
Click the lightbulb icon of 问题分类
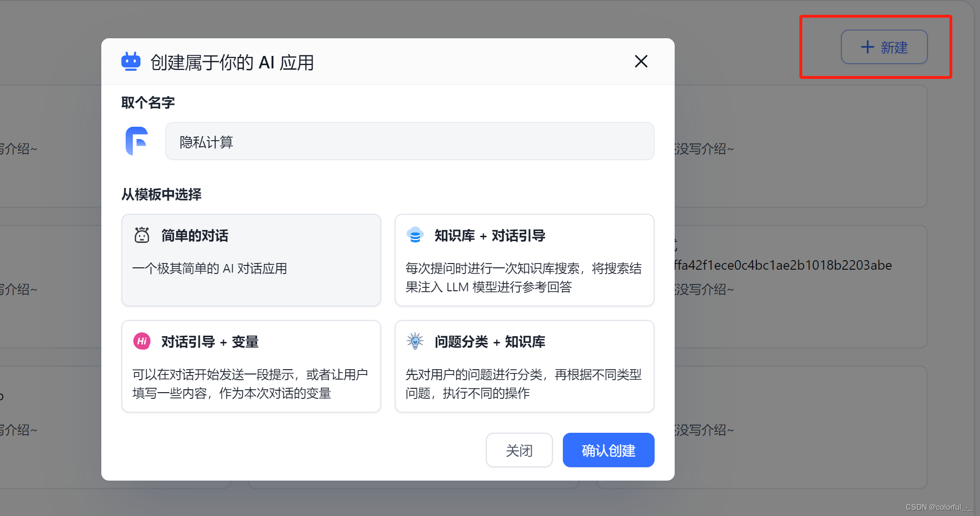pyautogui.click(x=415, y=341)
